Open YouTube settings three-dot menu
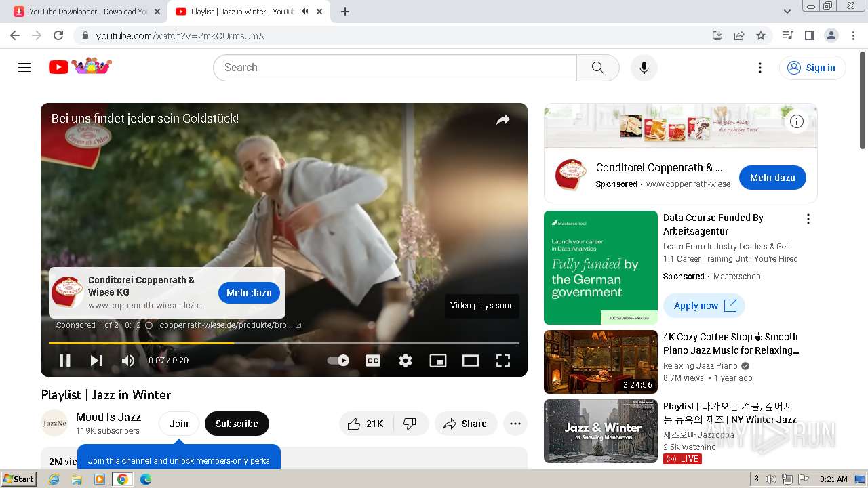 (760, 68)
